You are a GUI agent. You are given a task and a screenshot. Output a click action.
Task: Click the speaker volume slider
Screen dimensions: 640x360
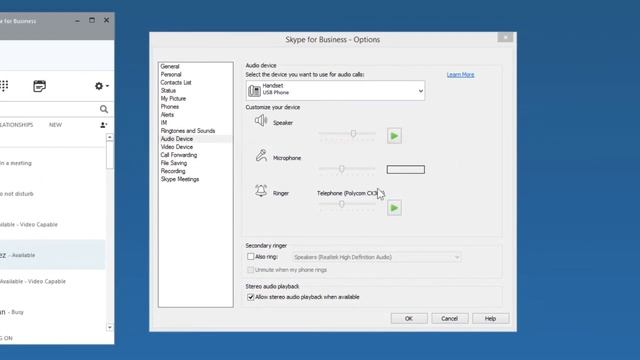click(347, 134)
